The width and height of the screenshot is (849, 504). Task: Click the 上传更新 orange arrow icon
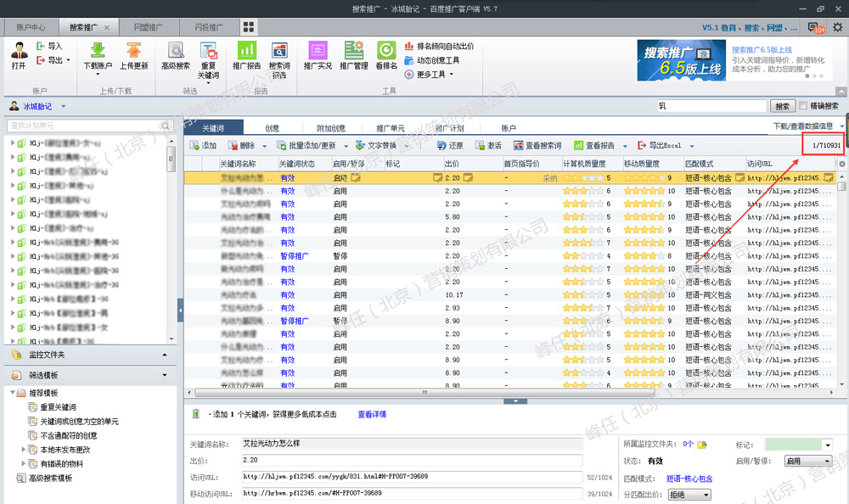[x=134, y=50]
